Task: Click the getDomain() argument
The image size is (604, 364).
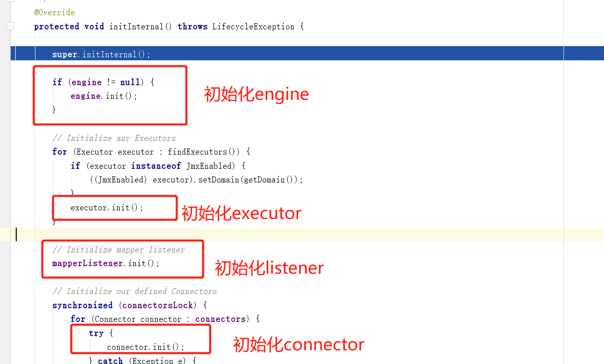Action: (x=268, y=179)
